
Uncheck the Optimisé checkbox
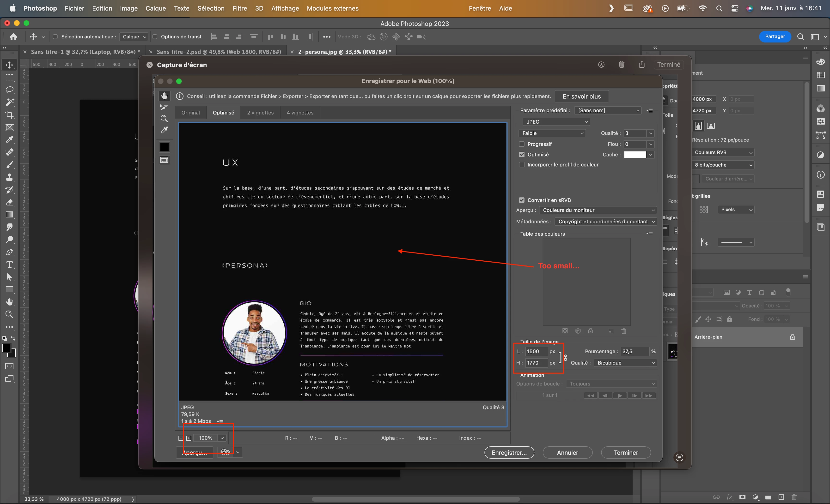pyautogui.click(x=522, y=155)
